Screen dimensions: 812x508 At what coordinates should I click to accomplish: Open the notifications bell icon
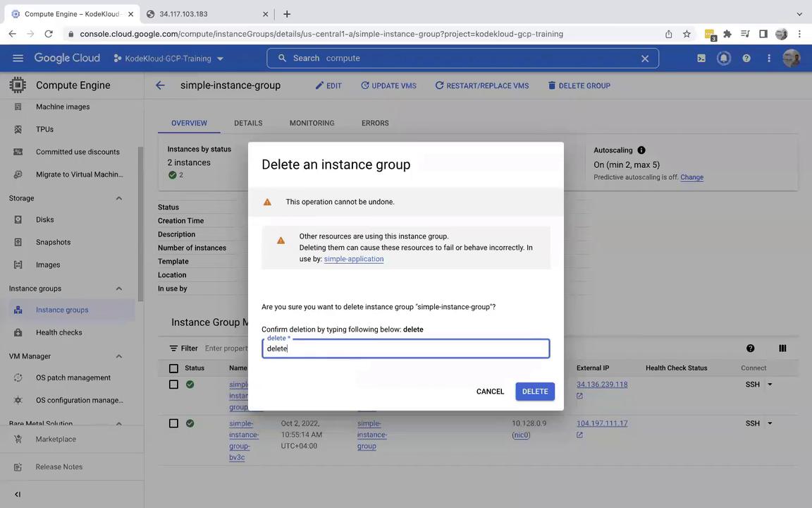(x=724, y=59)
